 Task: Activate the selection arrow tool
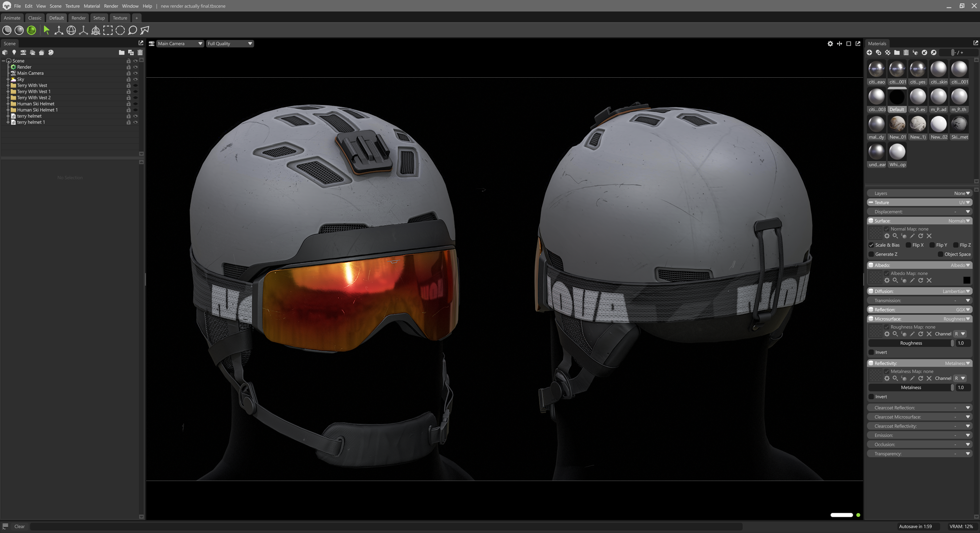46,30
